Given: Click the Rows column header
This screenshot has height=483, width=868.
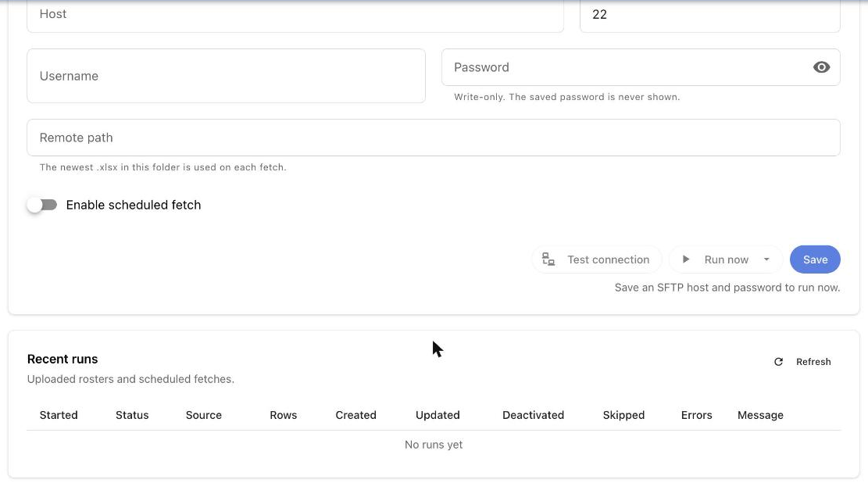Looking at the screenshot, I should (284, 415).
